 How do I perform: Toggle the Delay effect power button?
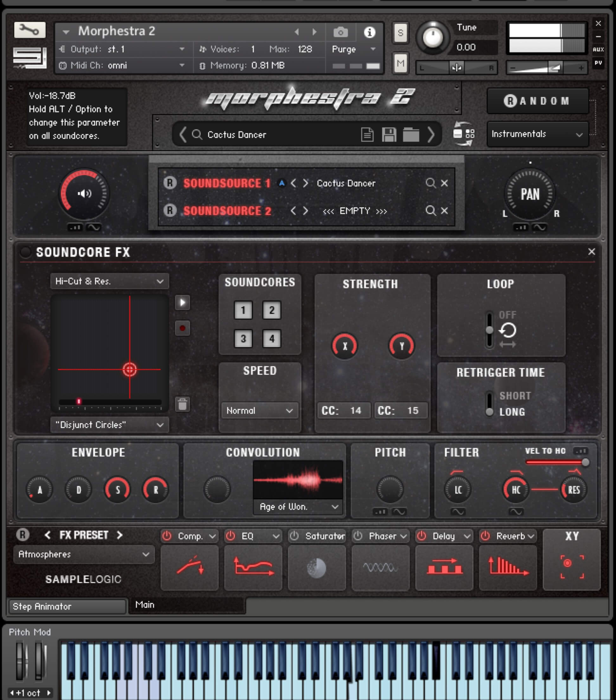(421, 535)
